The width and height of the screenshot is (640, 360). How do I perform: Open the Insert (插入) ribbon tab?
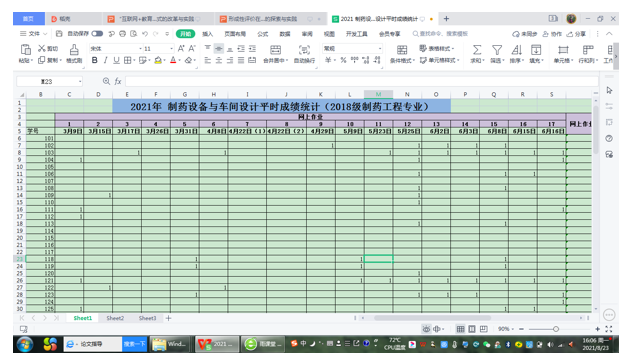(208, 34)
